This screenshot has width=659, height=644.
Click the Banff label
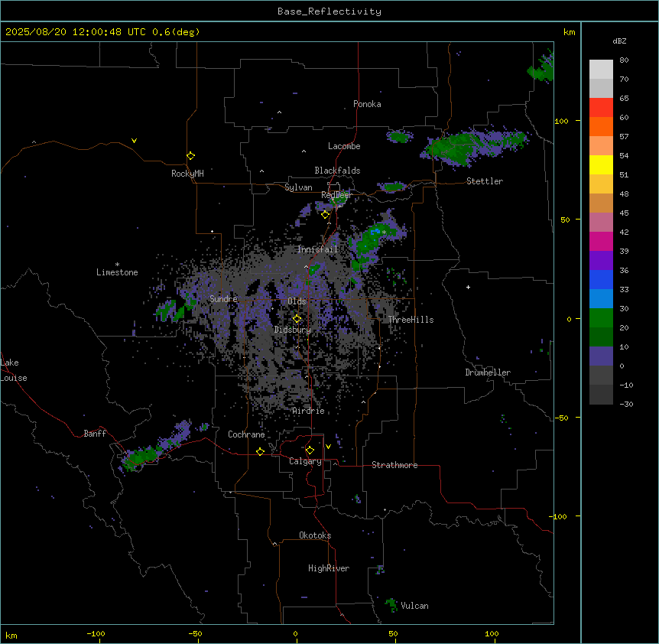click(x=95, y=434)
